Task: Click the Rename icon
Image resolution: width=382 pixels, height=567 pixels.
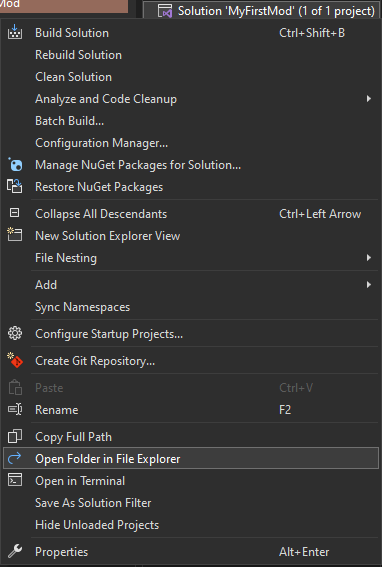Action: (15, 409)
